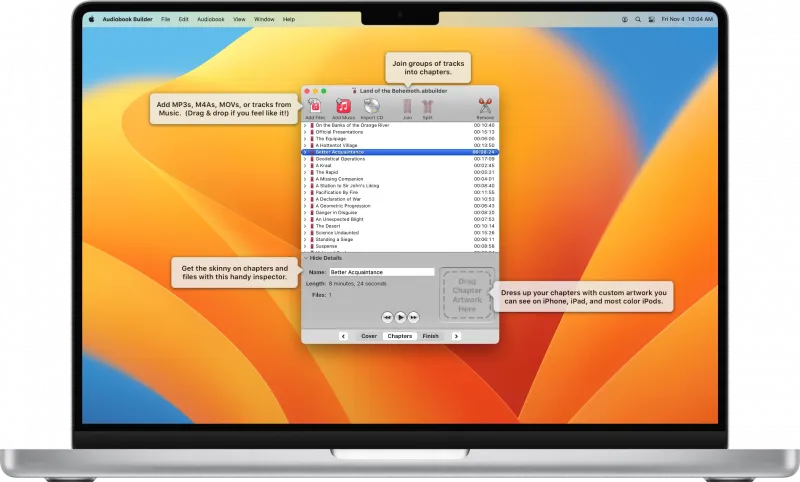Expand Danger in Disguise chapter

(x=305, y=212)
